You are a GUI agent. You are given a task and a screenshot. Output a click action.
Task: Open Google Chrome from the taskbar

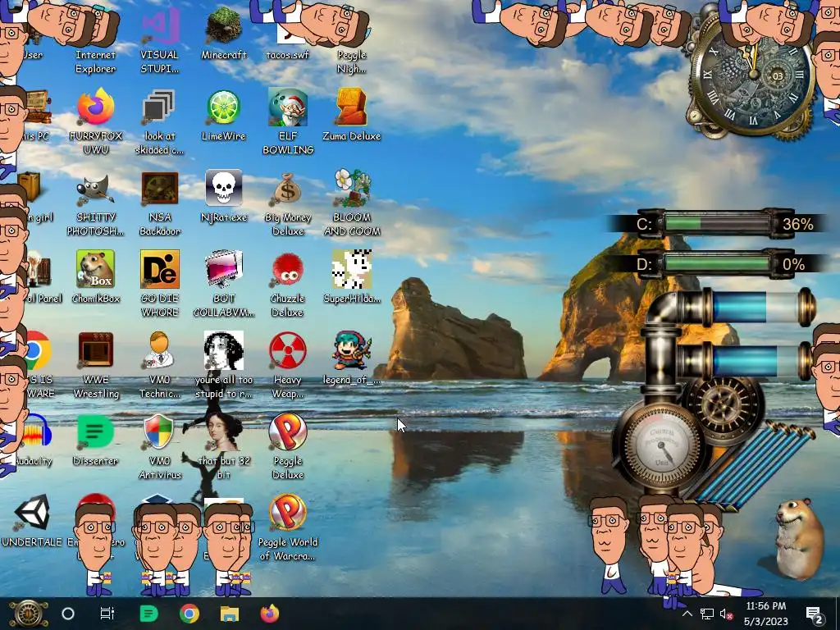tap(189, 614)
